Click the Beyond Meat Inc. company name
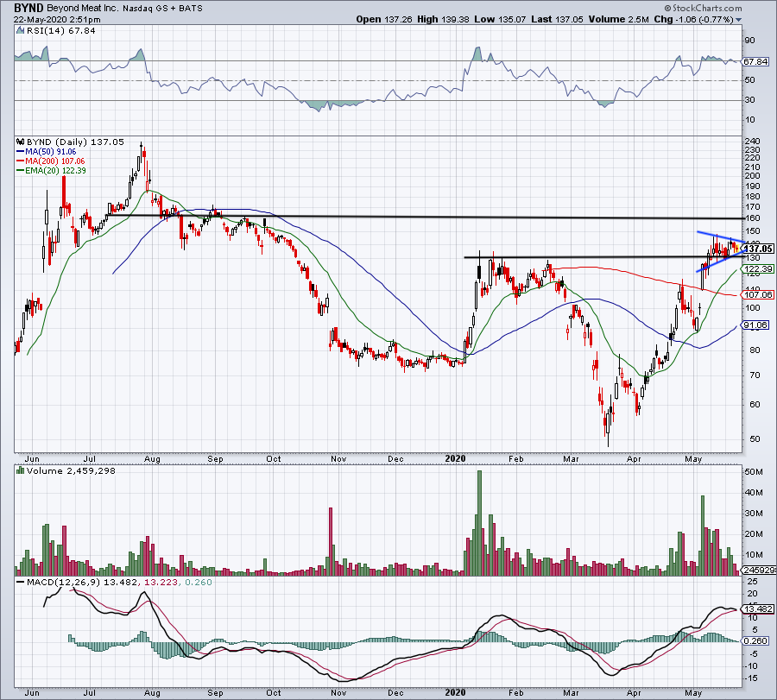The width and height of the screenshot is (777, 700). click(82, 9)
